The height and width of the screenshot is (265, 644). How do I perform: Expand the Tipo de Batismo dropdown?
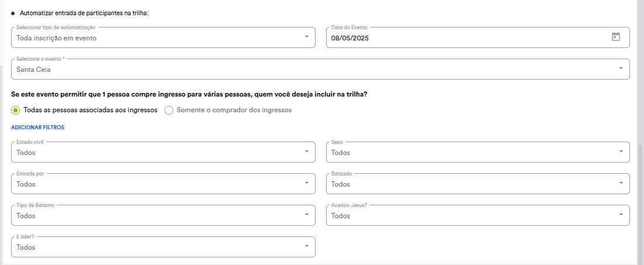click(163, 215)
